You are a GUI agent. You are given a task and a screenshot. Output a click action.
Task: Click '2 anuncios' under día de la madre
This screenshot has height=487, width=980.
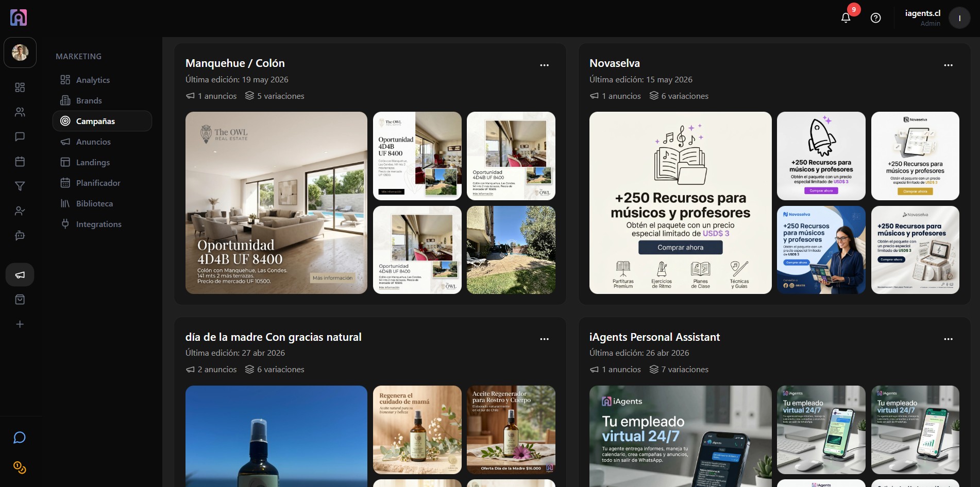point(211,370)
